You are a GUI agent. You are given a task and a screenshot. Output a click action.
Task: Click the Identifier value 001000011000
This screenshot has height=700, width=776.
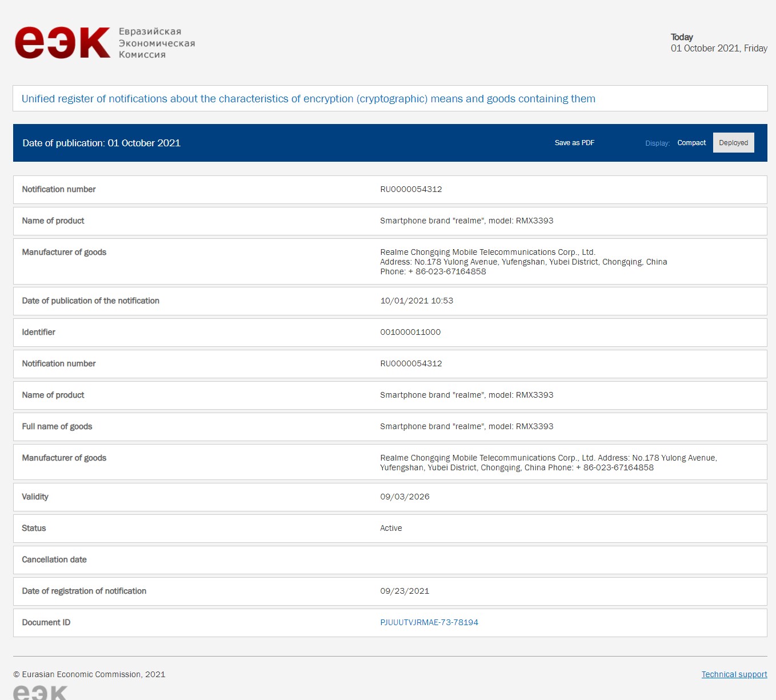411,332
